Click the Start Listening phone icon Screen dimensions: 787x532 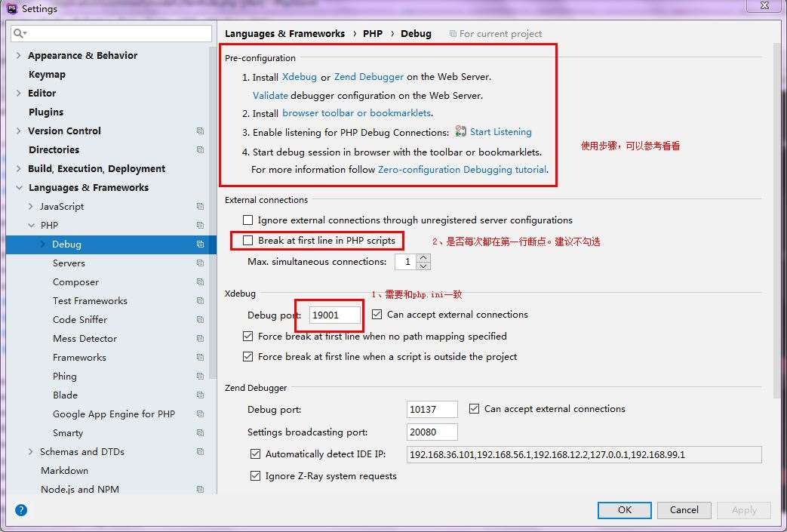point(460,132)
